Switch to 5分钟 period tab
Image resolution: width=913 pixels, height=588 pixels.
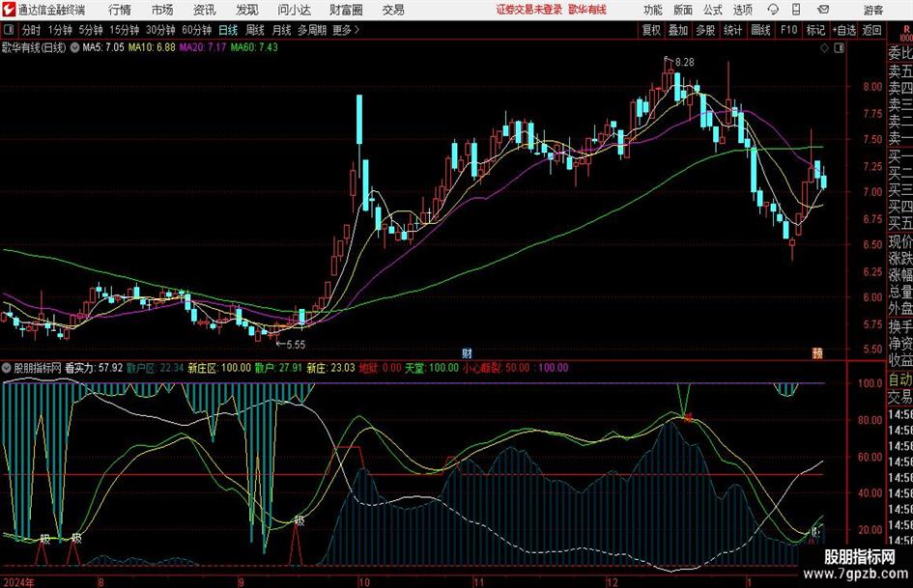coord(90,30)
